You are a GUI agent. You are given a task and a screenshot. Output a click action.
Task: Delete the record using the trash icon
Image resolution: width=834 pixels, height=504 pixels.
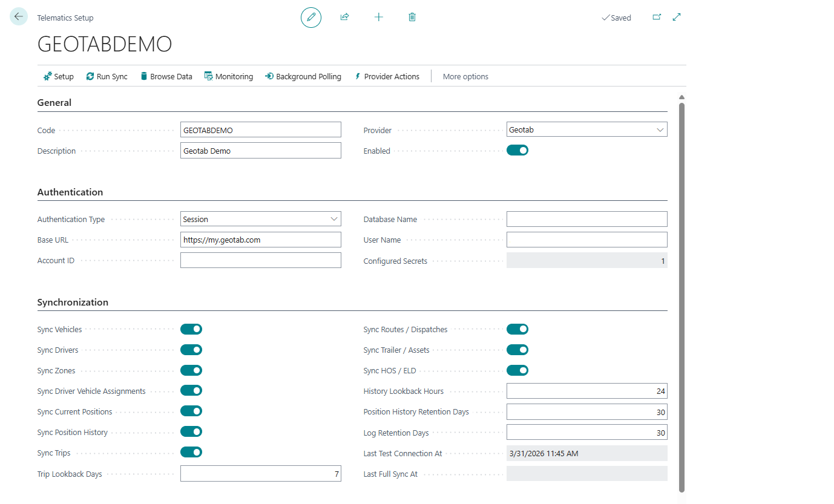pos(412,17)
